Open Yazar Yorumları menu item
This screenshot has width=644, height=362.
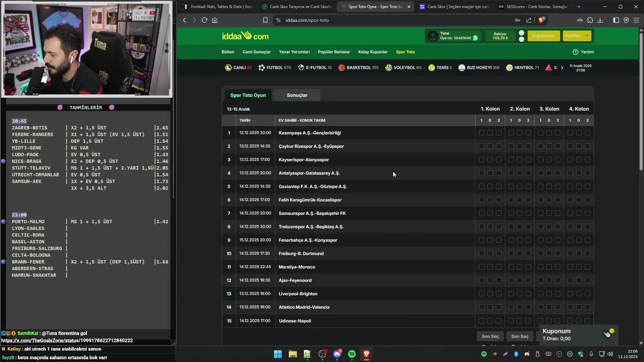pos(294,52)
